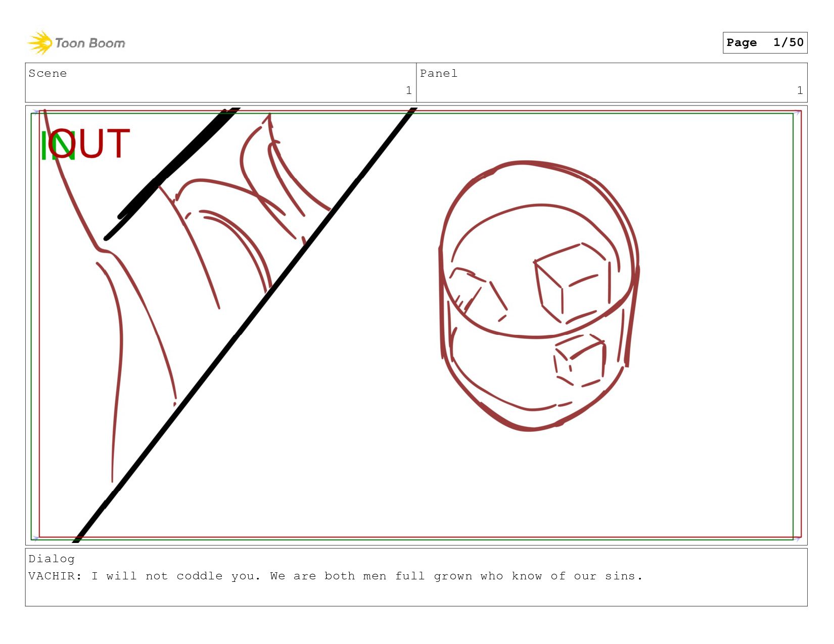Click the scene number 1 value
This screenshot has width=834, height=644.
pos(408,90)
